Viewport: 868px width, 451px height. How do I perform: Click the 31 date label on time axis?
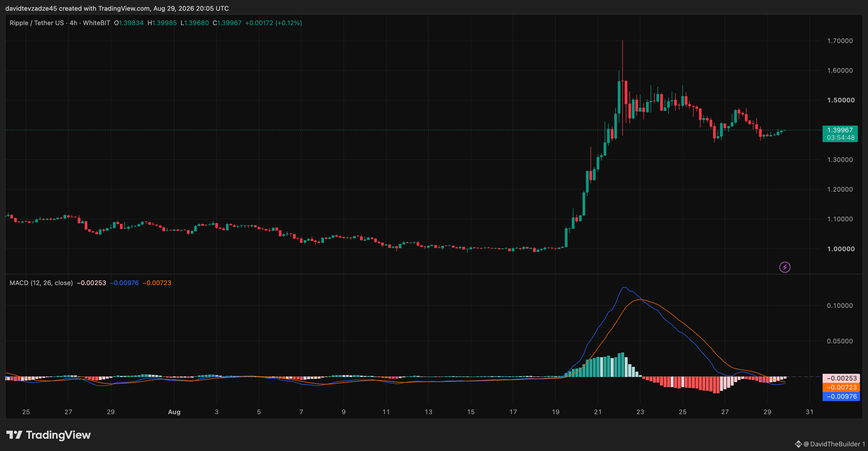[x=810, y=412]
